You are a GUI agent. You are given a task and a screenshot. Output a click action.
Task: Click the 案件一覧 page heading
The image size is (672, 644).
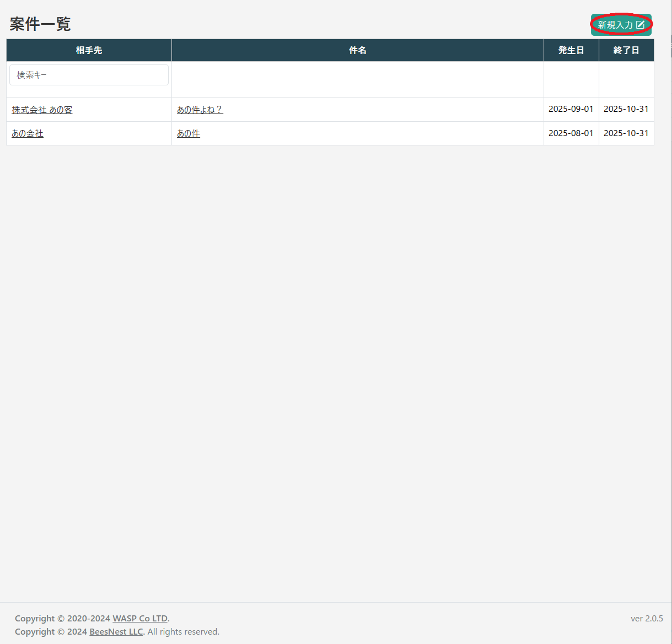tap(40, 24)
